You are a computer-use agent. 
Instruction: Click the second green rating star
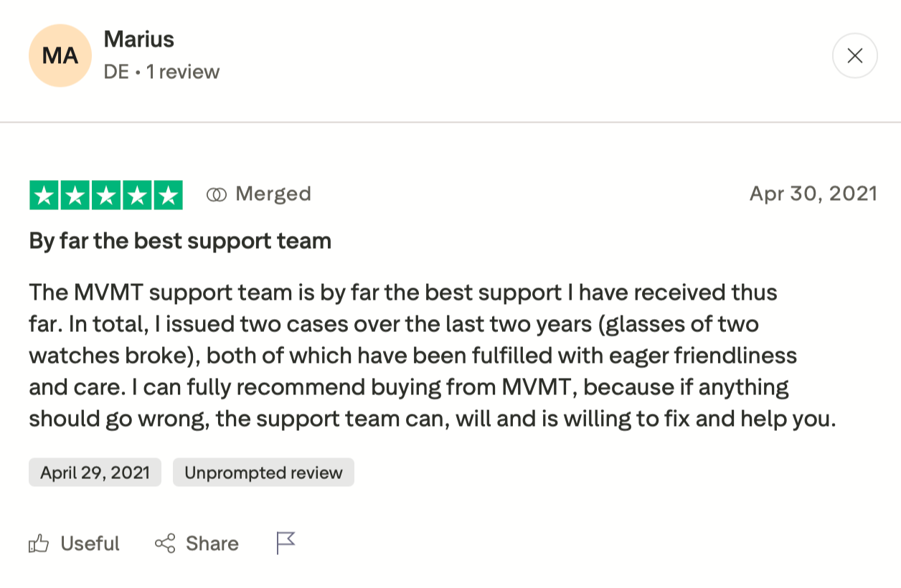coord(75,195)
